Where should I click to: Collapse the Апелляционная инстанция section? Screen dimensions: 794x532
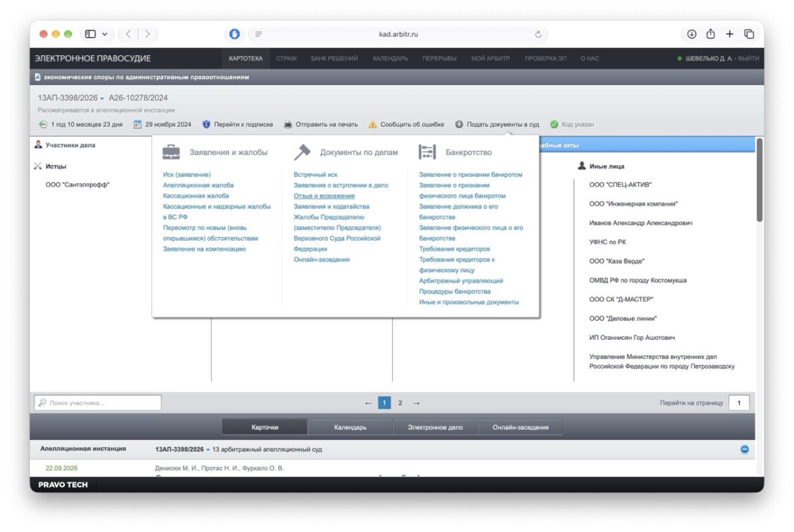[x=744, y=449]
